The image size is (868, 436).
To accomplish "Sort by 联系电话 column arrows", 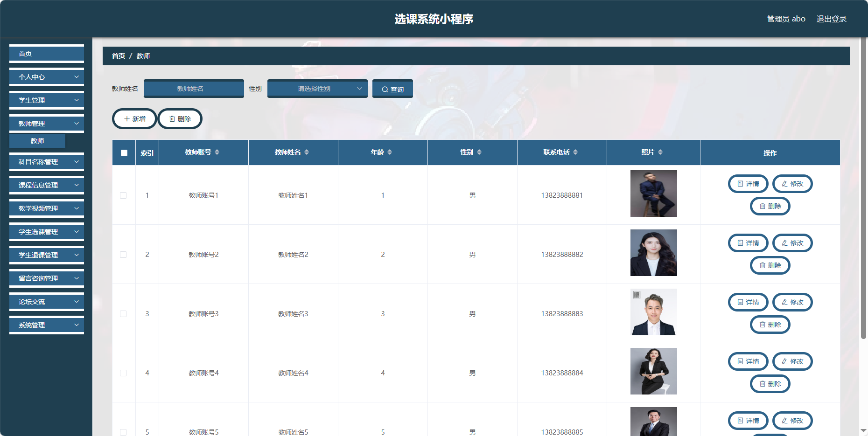I will 575,152.
